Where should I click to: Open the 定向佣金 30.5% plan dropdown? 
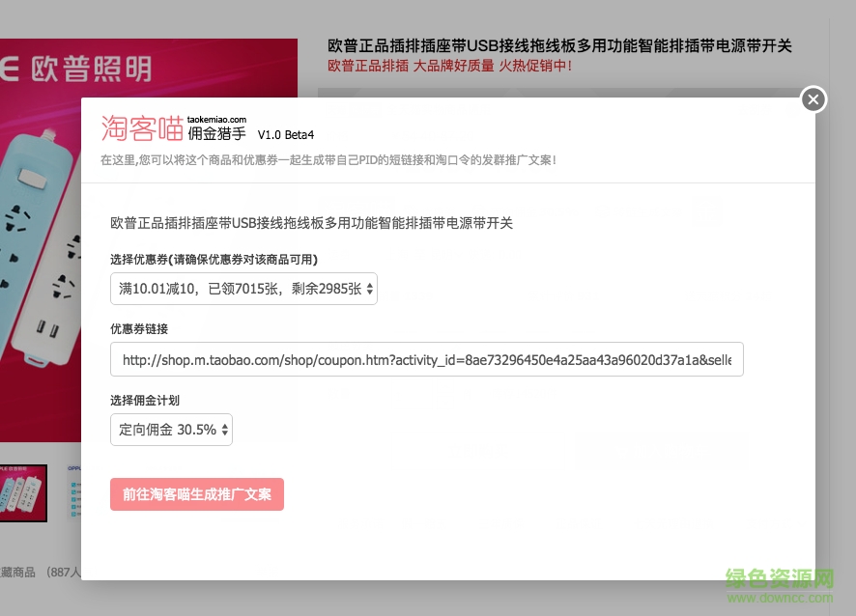171,430
